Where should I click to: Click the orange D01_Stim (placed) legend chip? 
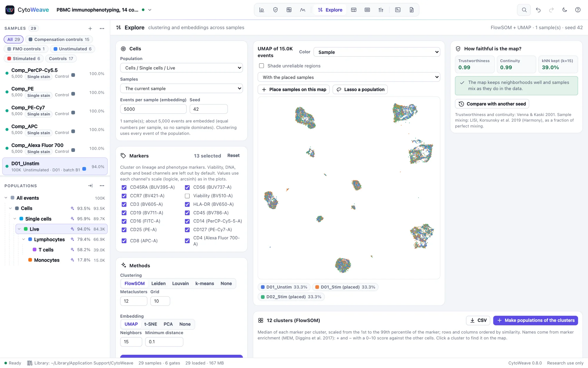345,287
